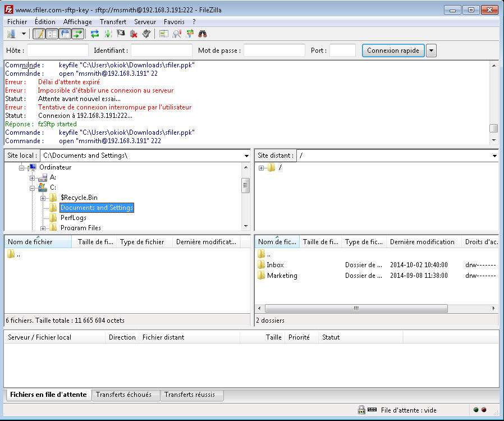The height and width of the screenshot is (421, 504).
Task: Open the ? help menu
Action: point(194,22)
